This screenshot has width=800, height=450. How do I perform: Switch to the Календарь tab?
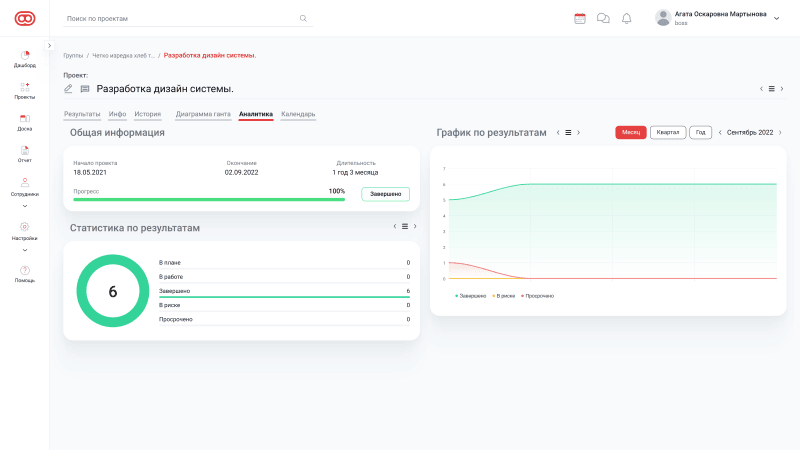click(298, 114)
